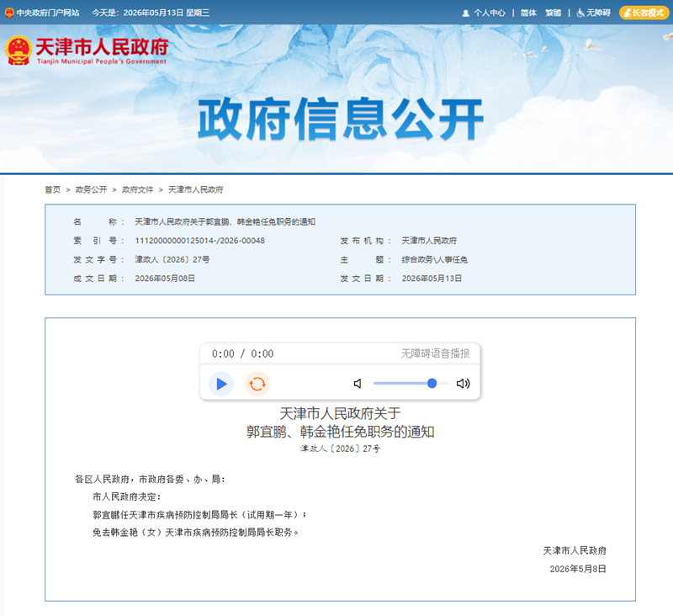Switch to 简体 simplified Chinese
Viewport: 673px width, 616px height.
528,13
